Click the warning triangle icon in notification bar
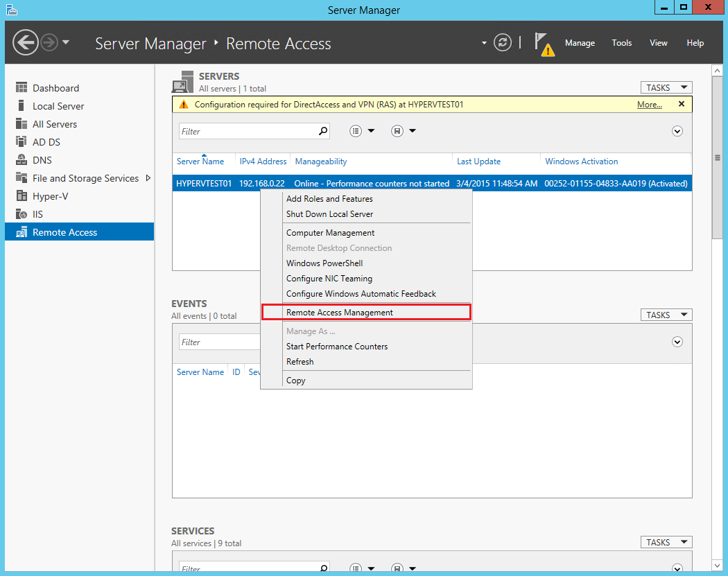 point(184,105)
